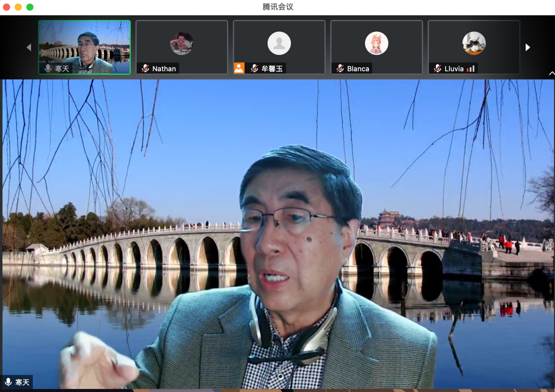Click Lluvia's muted microphone icon
This screenshot has width=555, height=392.
(438, 69)
